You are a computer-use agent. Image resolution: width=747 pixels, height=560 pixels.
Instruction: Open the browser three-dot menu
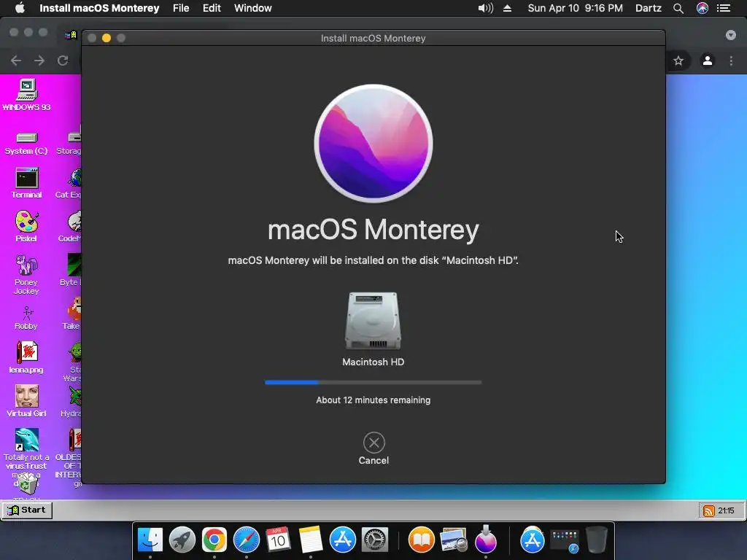coord(731,61)
